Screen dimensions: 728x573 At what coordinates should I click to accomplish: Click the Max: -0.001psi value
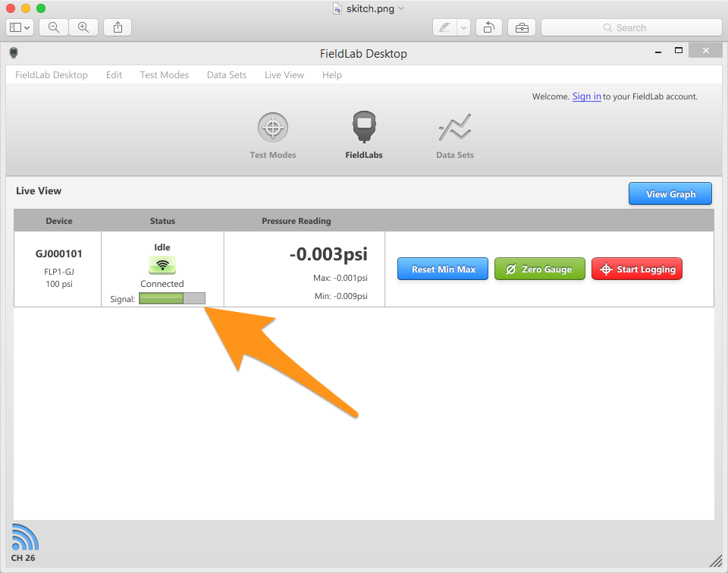click(340, 278)
